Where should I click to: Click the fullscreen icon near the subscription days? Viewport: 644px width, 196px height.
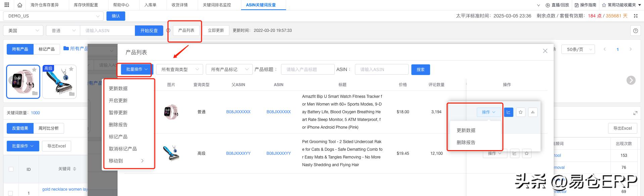coord(635,16)
